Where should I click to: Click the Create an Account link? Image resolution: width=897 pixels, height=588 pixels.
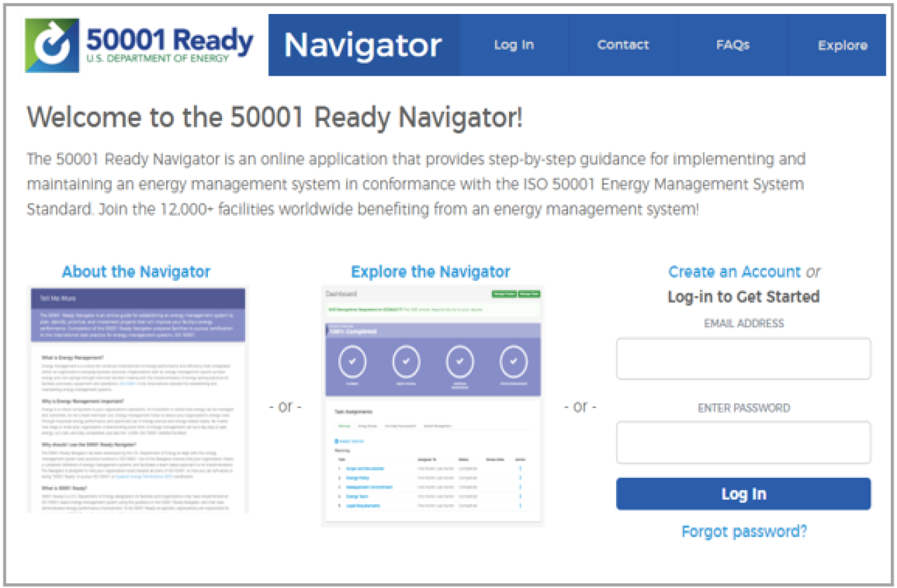point(734,272)
